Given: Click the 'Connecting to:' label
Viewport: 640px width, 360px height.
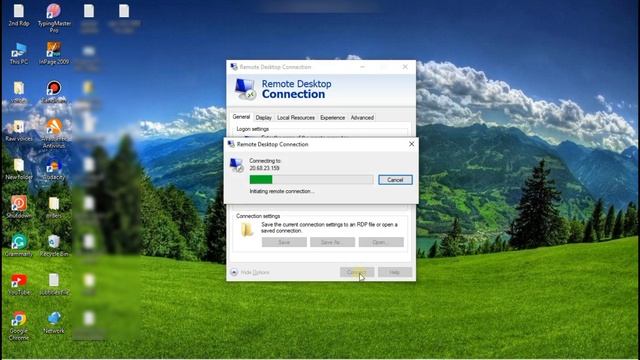Looking at the screenshot, I should coord(265,161).
